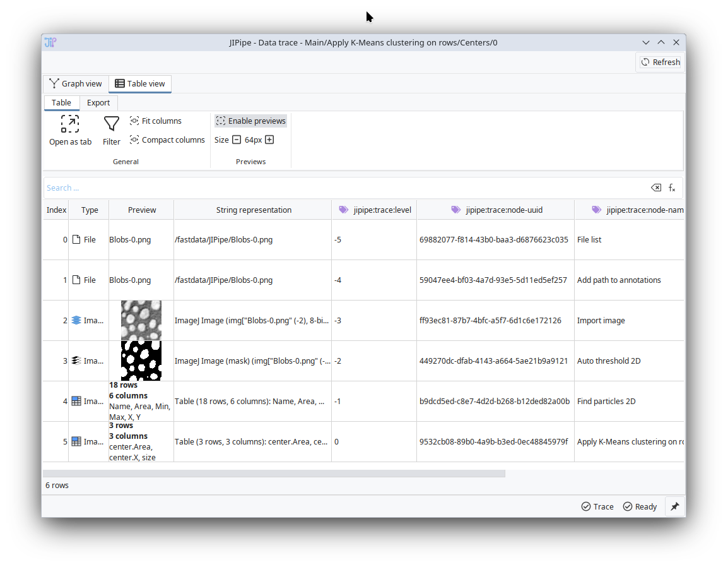Click Compact columns option
Image resolution: width=728 pixels, height=567 pixels.
(x=167, y=140)
